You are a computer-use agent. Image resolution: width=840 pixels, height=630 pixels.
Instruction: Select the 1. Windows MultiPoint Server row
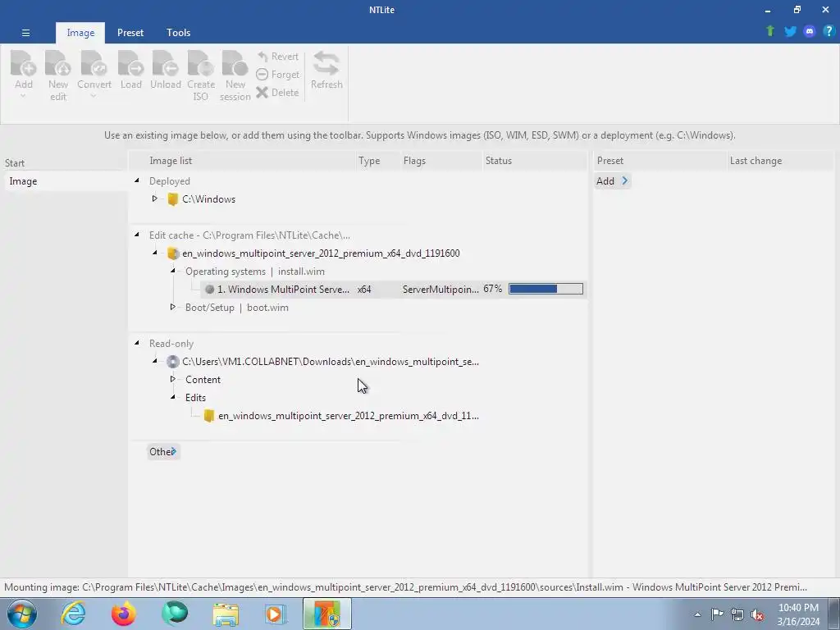point(394,290)
